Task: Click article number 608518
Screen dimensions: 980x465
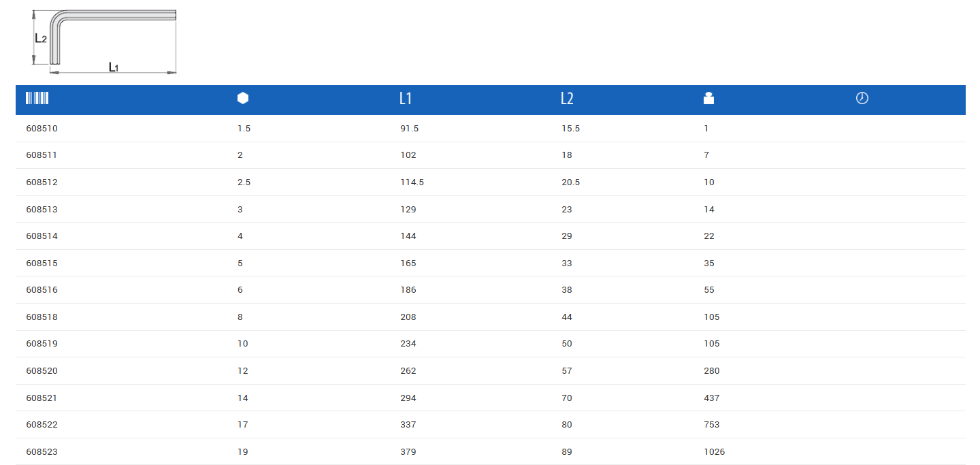Action: click(42, 317)
